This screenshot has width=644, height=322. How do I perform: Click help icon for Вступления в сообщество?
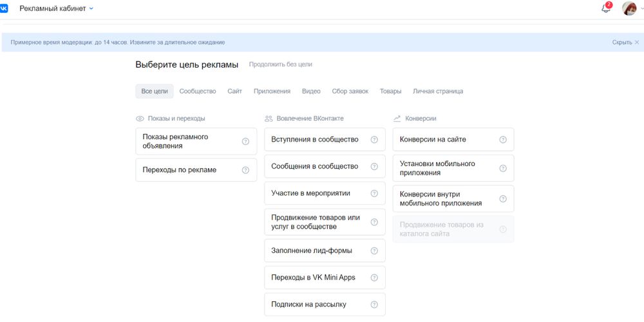[374, 140]
